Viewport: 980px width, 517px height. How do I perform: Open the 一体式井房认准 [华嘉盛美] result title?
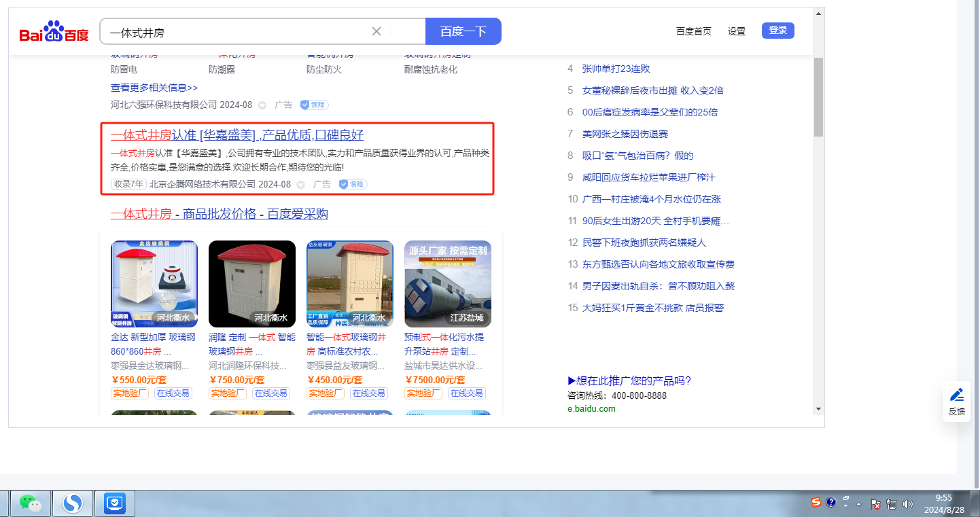[237, 135]
